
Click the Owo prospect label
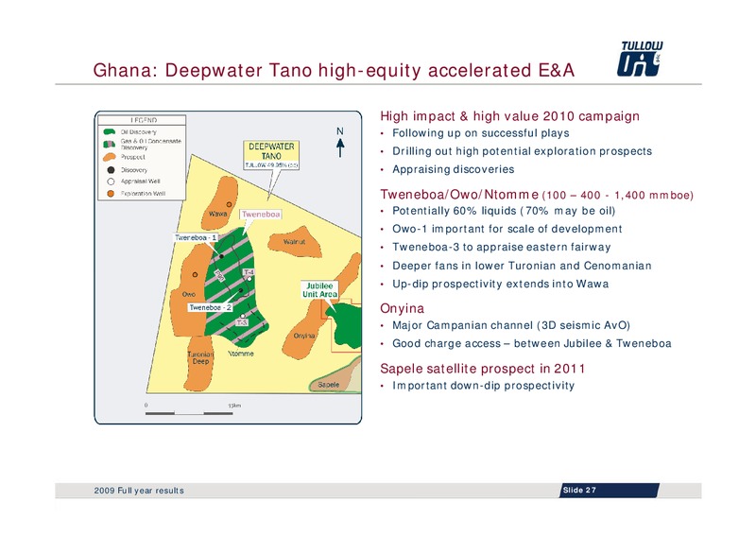(188, 294)
